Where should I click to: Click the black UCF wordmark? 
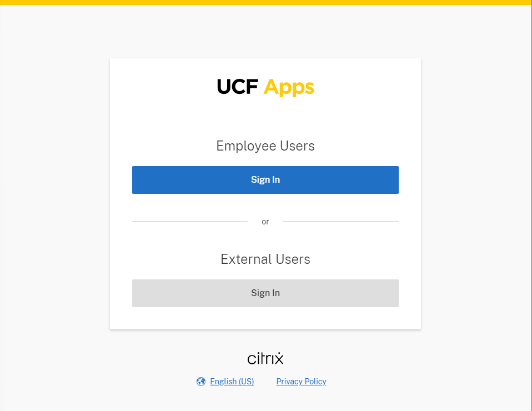[x=238, y=87]
